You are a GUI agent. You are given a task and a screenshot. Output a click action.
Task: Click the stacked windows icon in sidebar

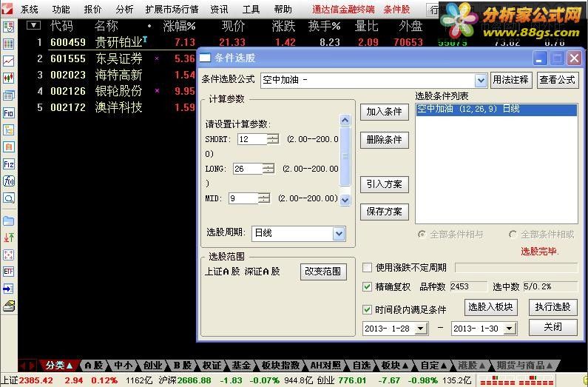[x=9, y=95]
